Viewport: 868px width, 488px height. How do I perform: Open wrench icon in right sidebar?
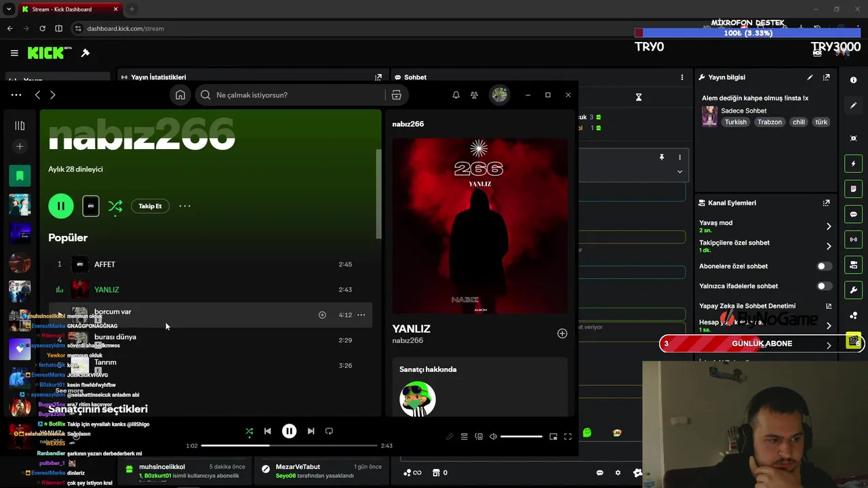(x=853, y=290)
